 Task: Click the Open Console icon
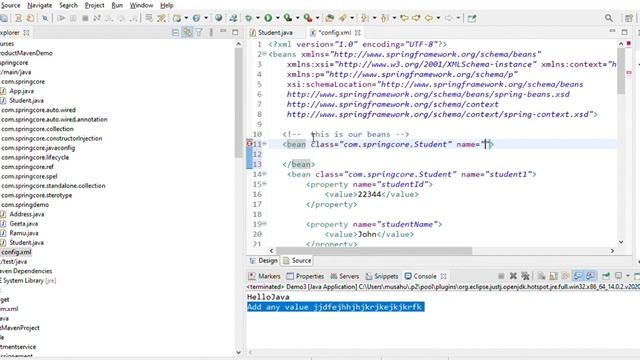(x=637, y=276)
